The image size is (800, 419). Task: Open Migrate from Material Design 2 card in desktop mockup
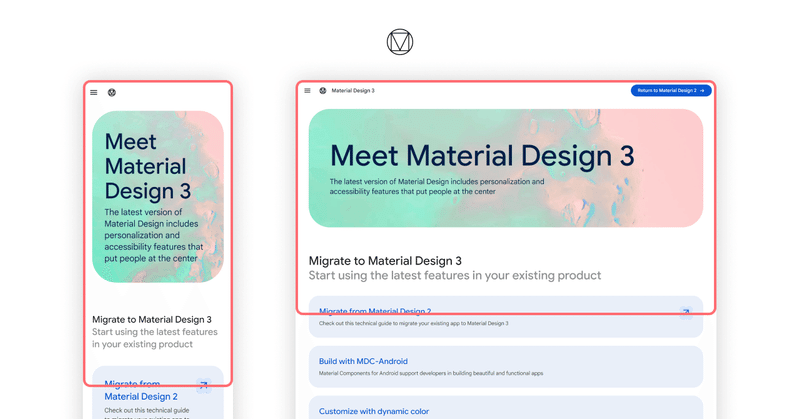(x=506, y=316)
